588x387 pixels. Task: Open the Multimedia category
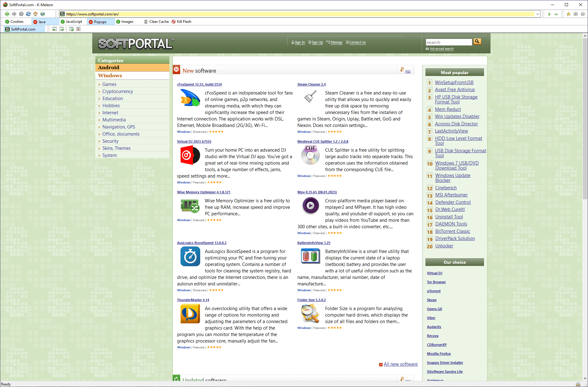tap(114, 120)
